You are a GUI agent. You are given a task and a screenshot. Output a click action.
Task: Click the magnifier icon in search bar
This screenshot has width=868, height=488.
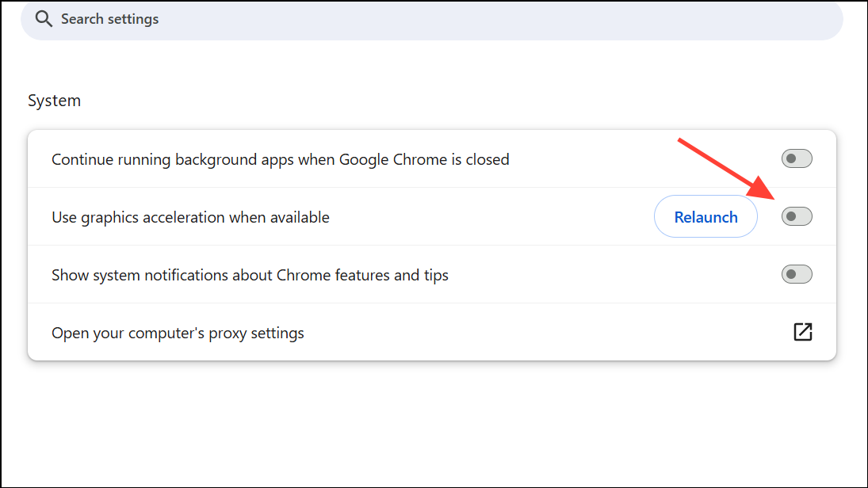pos(44,19)
